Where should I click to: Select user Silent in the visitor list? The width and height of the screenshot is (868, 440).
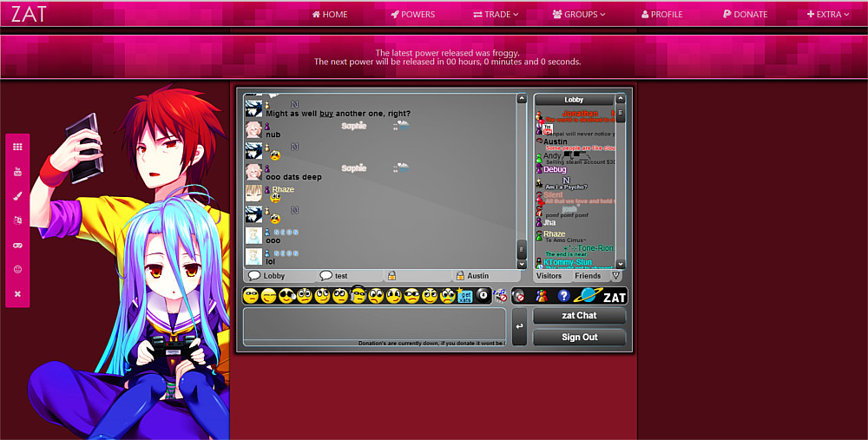[552, 194]
